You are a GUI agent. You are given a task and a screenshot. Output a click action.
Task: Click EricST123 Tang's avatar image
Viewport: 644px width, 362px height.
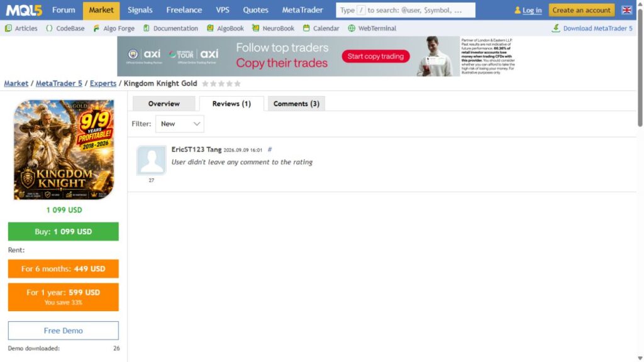(151, 160)
